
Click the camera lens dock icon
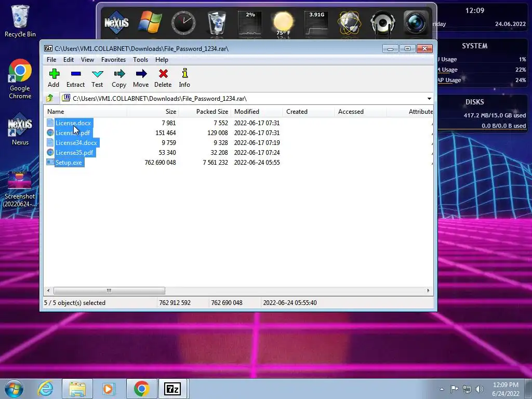(416, 23)
